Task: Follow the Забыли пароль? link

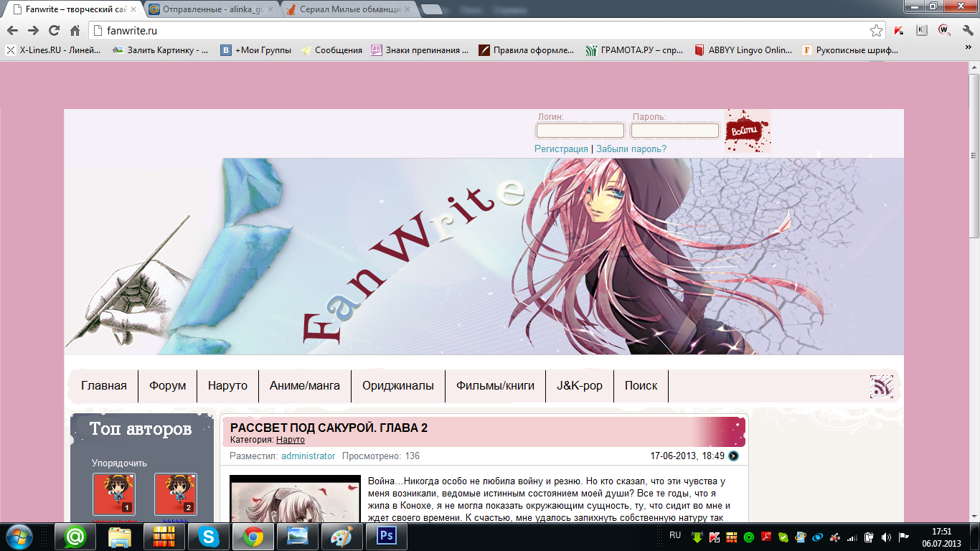Action: [631, 149]
